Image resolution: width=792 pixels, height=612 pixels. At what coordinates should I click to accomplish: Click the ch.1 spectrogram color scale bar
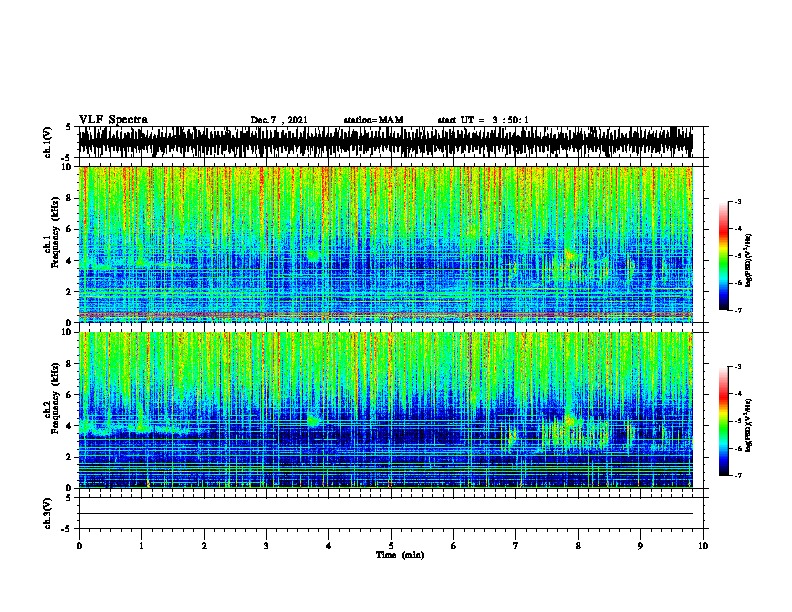[724, 256]
